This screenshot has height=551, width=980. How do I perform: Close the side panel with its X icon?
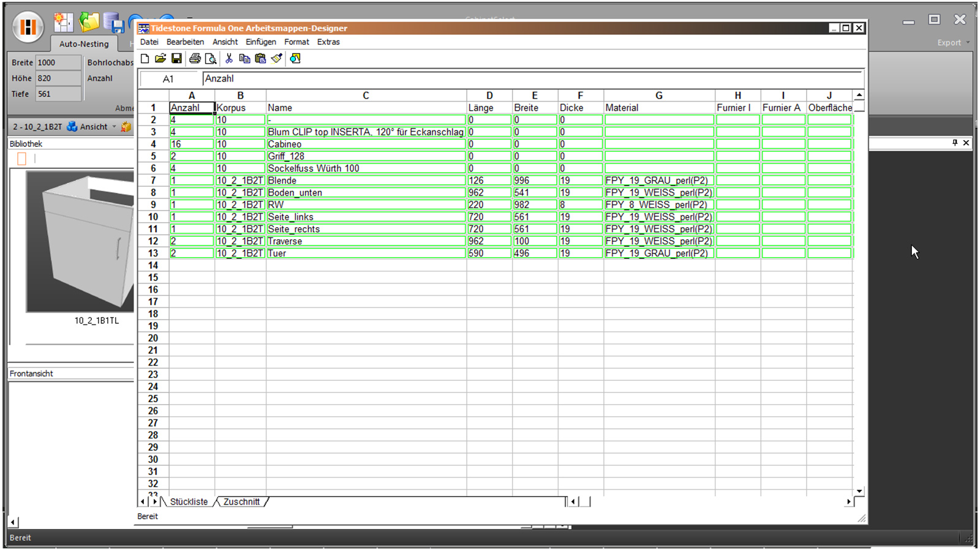click(966, 143)
